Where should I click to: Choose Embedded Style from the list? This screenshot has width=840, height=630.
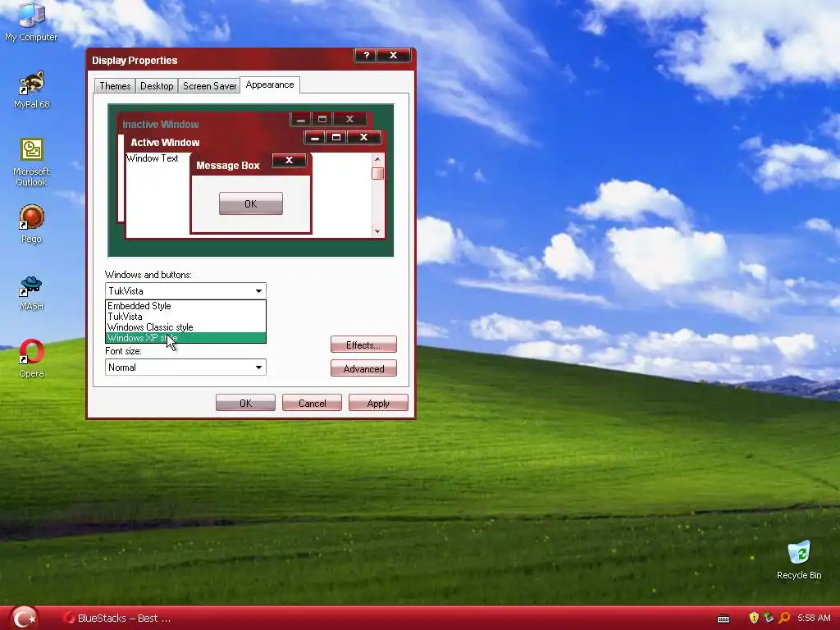click(185, 306)
